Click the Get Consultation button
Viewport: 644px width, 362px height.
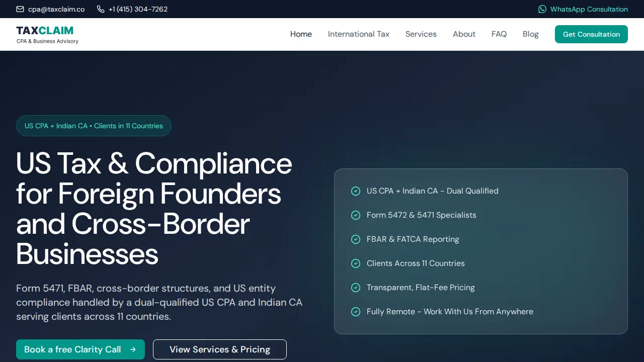(x=591, y=34)
